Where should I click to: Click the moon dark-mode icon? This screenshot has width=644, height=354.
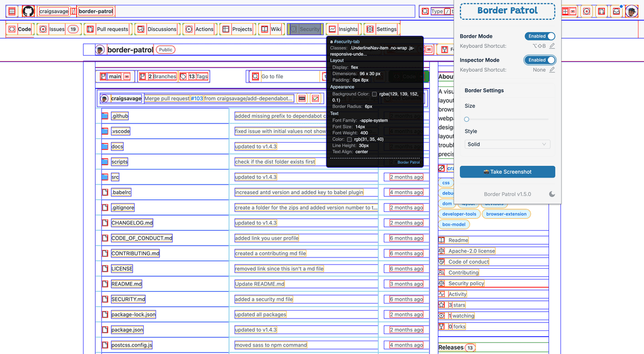pos(552,194)
